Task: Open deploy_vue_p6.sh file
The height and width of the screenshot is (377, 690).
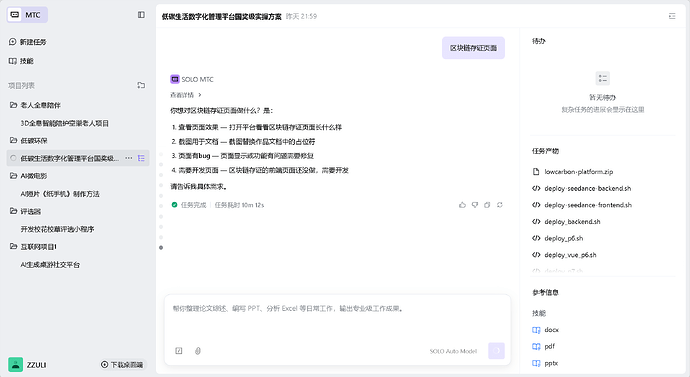Action: [564, 255]
